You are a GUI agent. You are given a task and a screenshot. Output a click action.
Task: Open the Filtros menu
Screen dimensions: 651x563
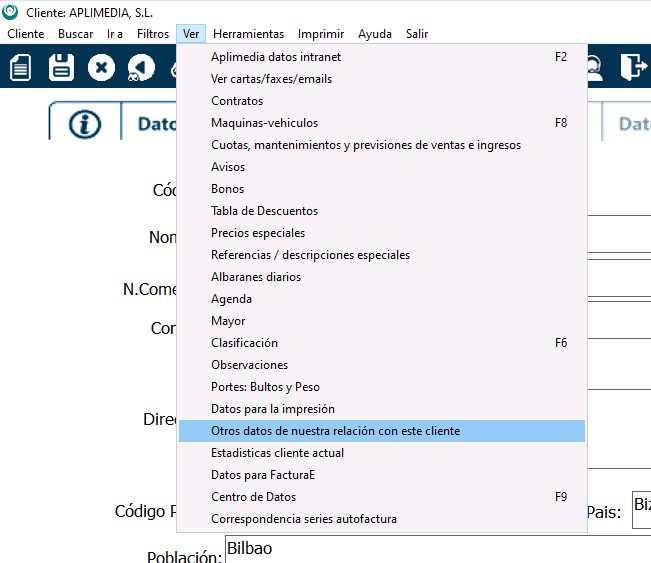click(x=153, y=34)
